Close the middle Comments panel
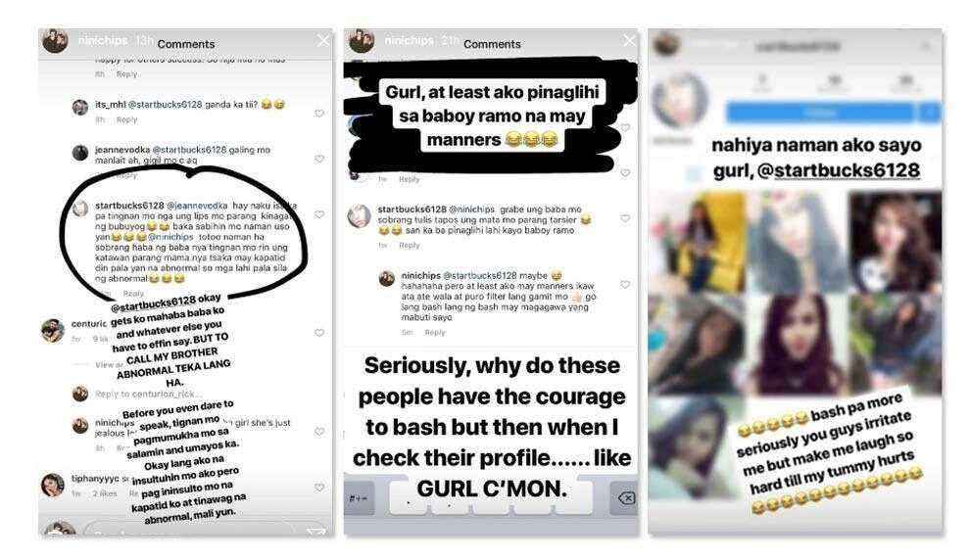The image size is (970, 560). (629, 41)
